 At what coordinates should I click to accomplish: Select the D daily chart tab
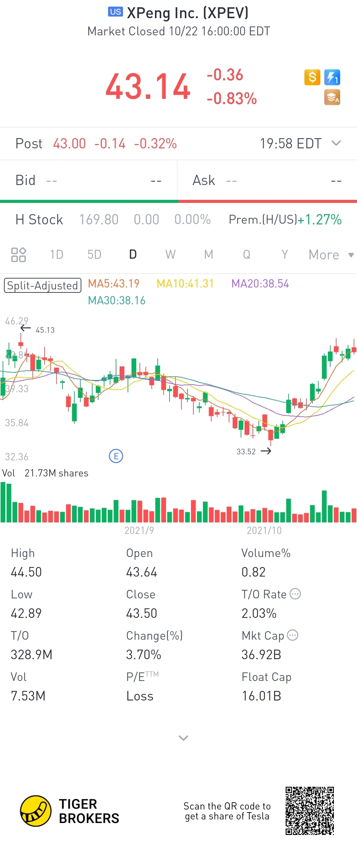coord(133,254)
